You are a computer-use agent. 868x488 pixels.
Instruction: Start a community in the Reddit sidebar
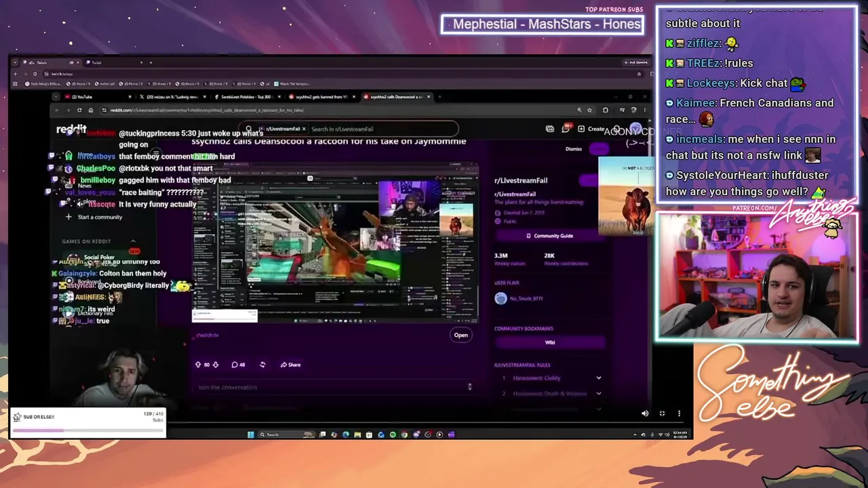point(94,217)
